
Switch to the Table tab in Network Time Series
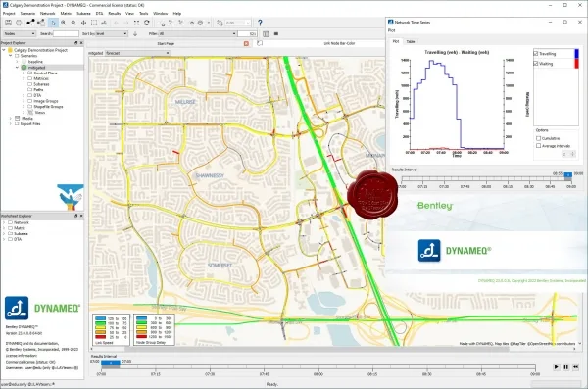[411, 41]
